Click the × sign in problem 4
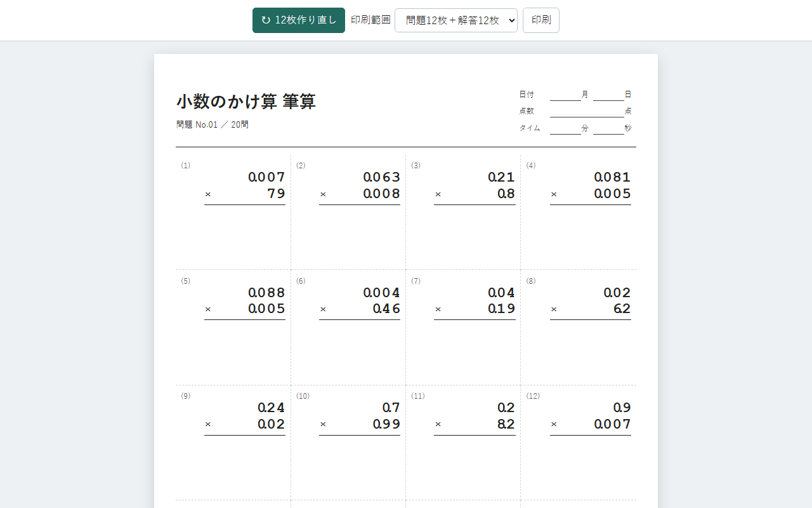The image size is (812, 508). pos(554,194)
